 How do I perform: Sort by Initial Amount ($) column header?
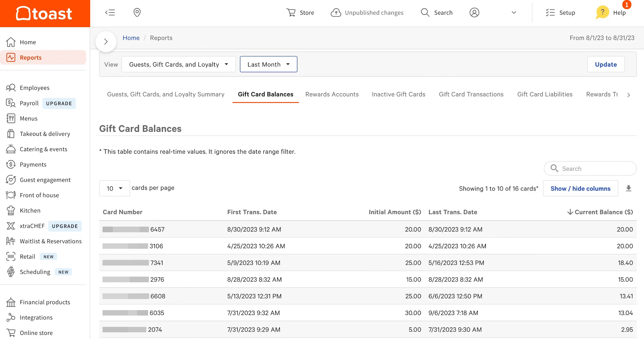pyautogui.click(x=395, y=212)
